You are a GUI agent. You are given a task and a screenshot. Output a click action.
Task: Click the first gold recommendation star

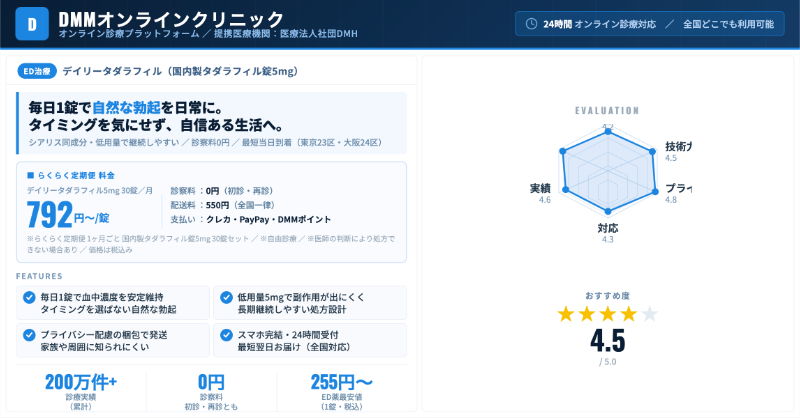pos(566,314)
